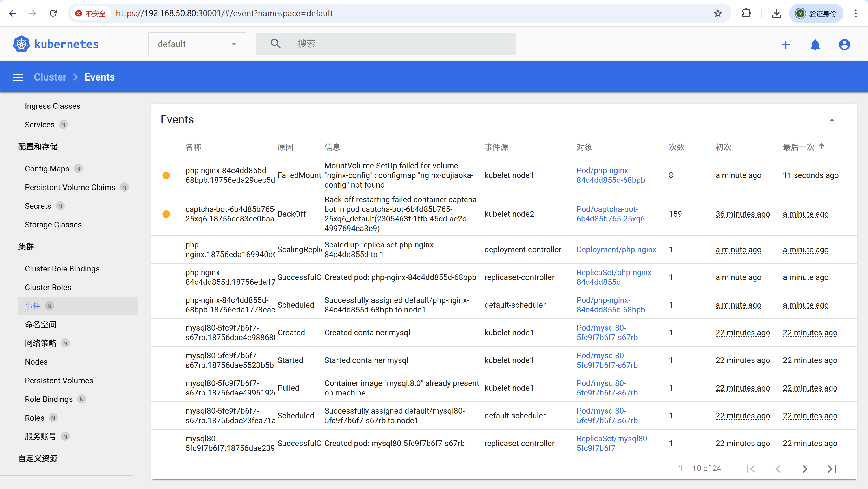The height and width of the screenshot is (489, 868).
Task: Open the default namespace dropdown
Action: coord(197,44)
